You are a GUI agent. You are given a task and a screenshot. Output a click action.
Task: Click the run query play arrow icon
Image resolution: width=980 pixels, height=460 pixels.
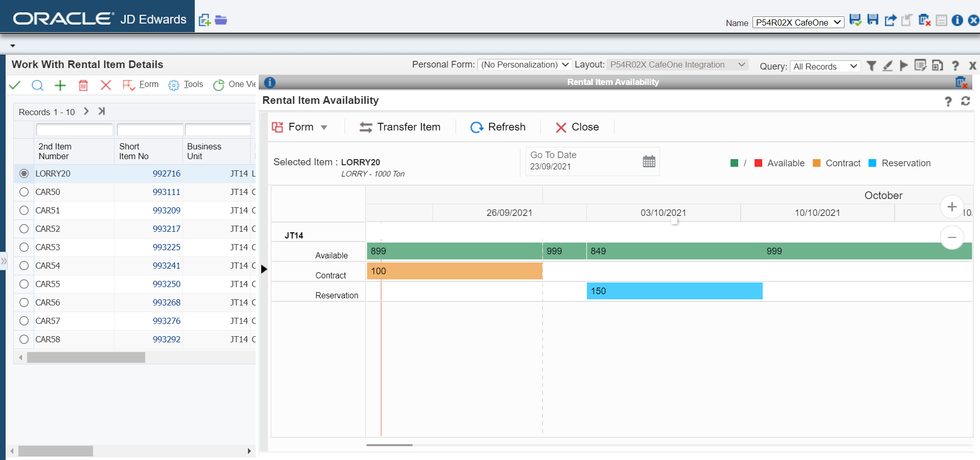pyautogui.click(x=904, y=65)
